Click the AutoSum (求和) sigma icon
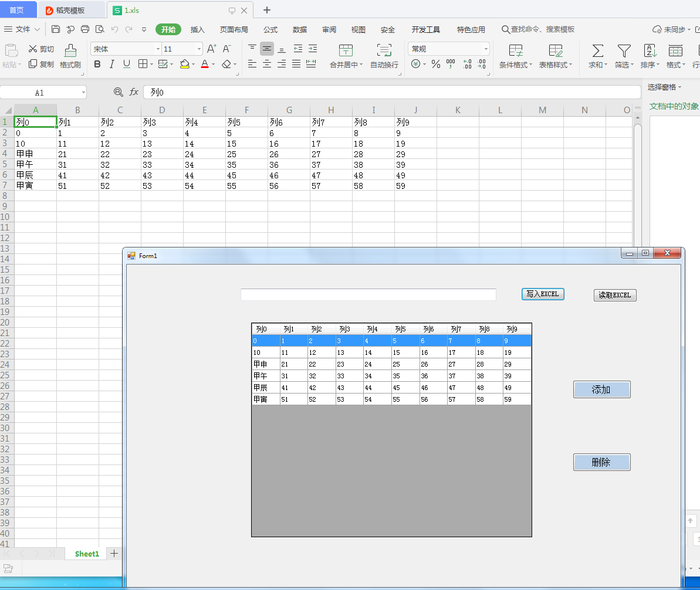This screenshot has width=700, height=590. click(x=597, y=51)
